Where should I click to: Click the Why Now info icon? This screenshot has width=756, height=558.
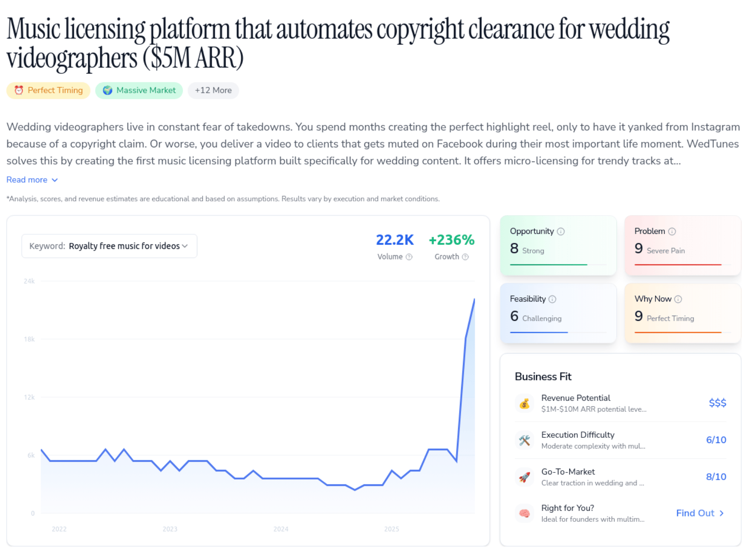point(678,299)
